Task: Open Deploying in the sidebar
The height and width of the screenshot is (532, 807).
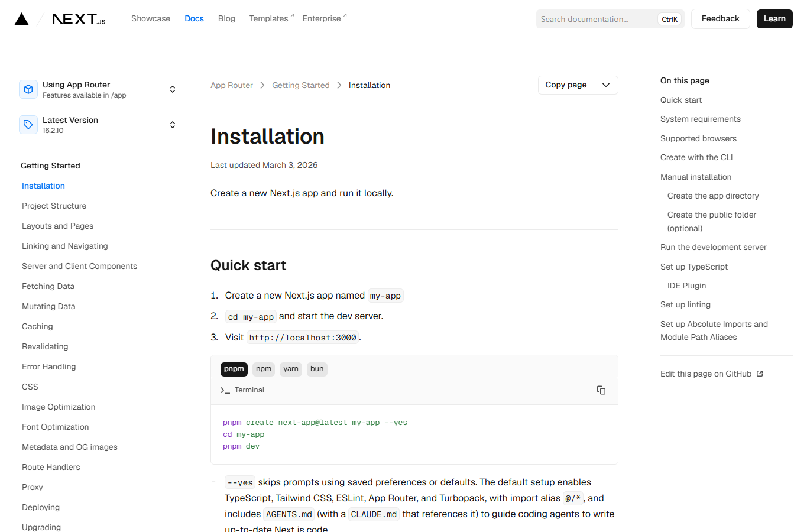Action: pos(41,507)
